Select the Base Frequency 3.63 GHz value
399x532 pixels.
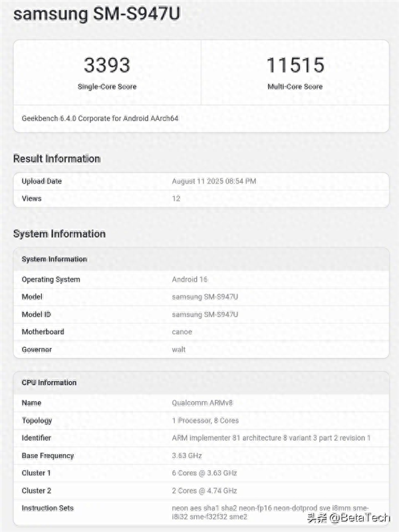coord(187,456)
